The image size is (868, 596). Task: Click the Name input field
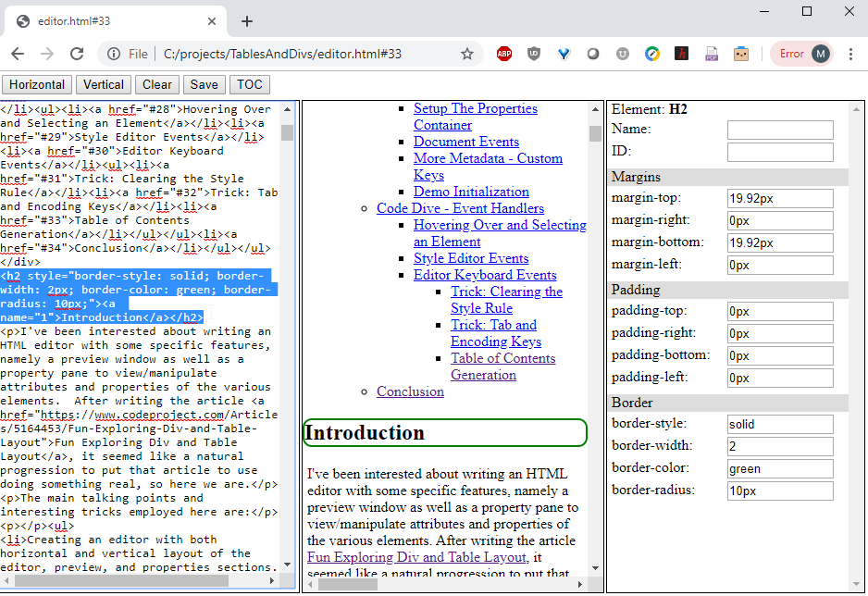[780, 130]
